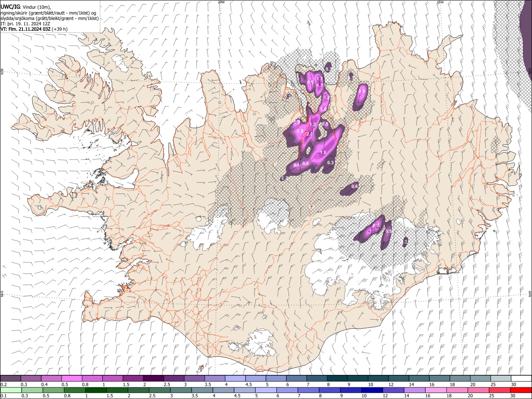This screenshot has width=532, height=399.
Task: Click the pale green 0.1–0.3 rain scale swatch
Action: point(10,390)
